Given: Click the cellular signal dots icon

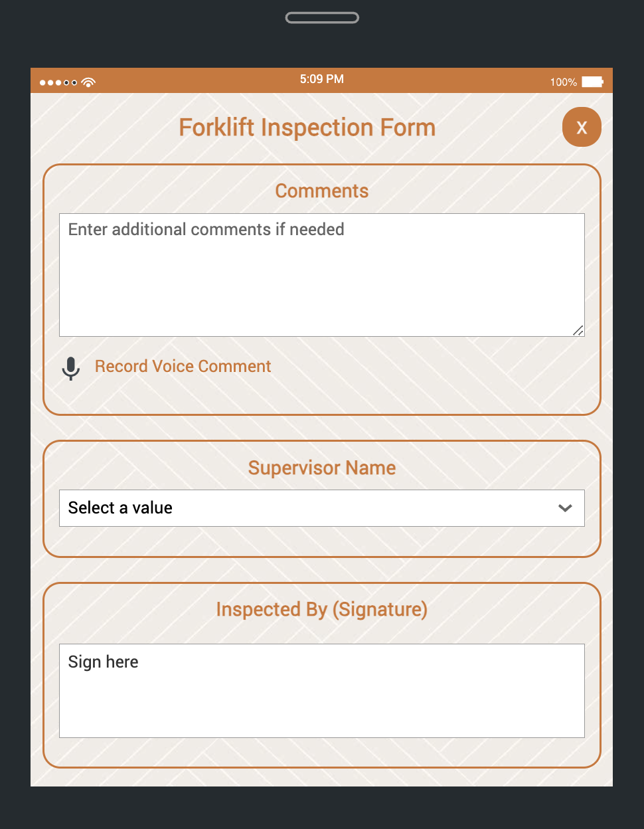Looking at the screenshot, I should point(58,83).
